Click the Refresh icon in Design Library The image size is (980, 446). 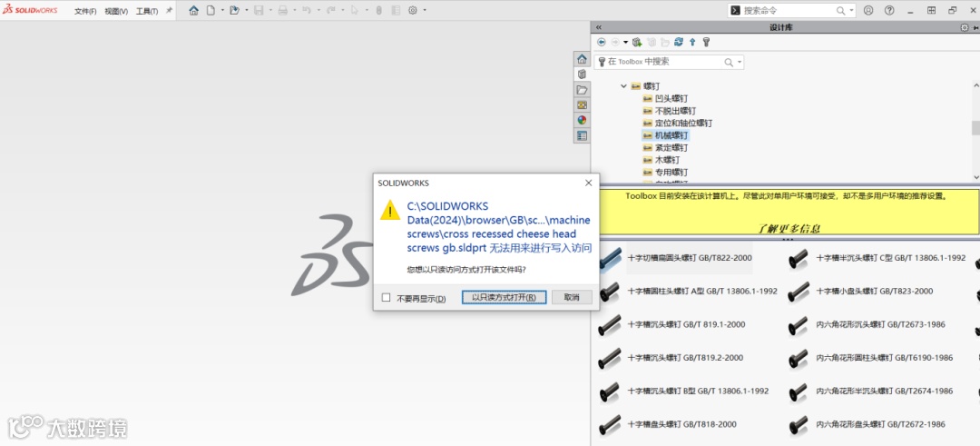click(679, 42)
